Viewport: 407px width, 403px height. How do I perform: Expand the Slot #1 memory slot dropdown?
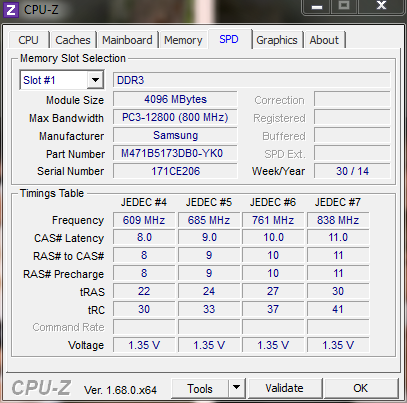coord(95,80)
